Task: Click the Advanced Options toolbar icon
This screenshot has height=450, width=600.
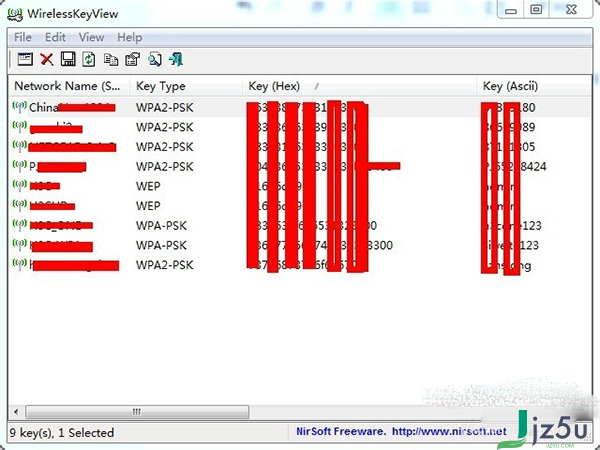Action: (25, 59)
